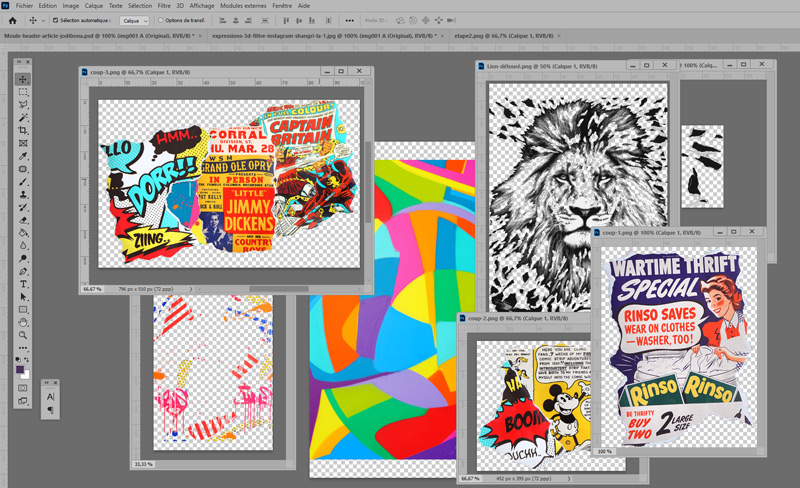The width and height of the screenshot is (800, 488).
Task: Select the Rectangle shape tool
Action: (x=23, y=309)
